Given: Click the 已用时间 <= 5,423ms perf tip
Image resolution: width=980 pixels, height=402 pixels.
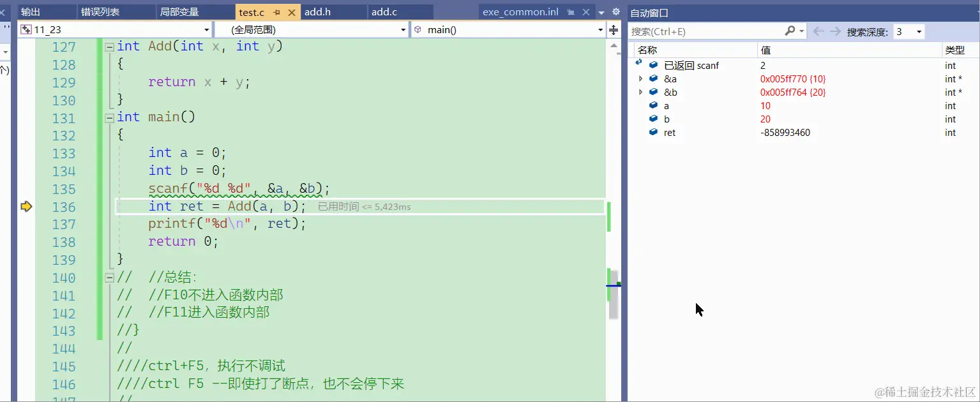Looking at the screenshot, I should click(365, 207).
